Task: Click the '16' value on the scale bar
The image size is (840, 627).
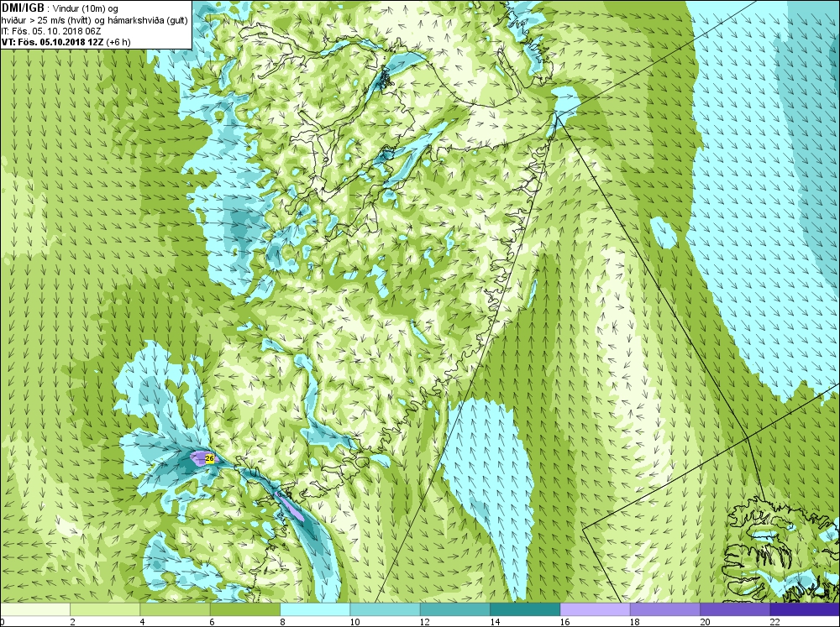Action: [564, 622]
